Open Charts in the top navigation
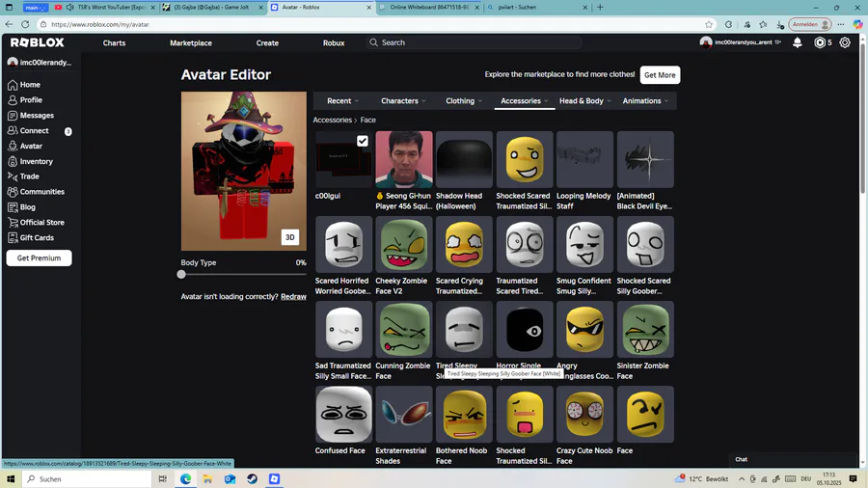The height and width of the screenshot is (488, 868). [x=114, y=42]
